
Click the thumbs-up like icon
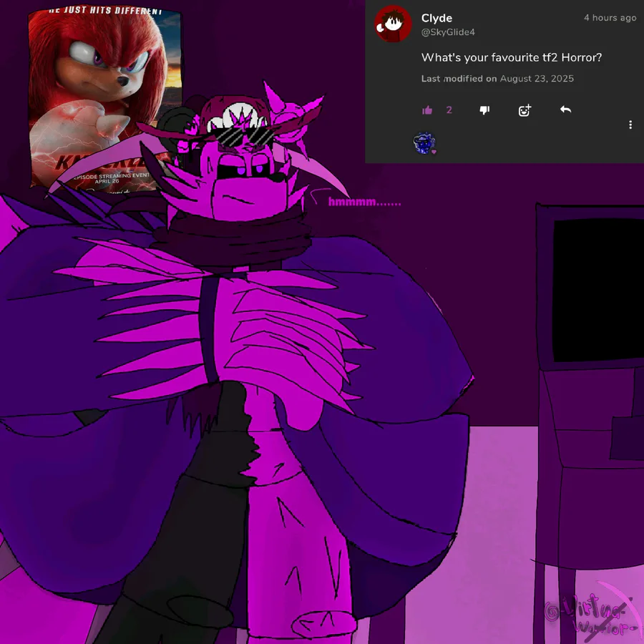(x=427, y=110)
